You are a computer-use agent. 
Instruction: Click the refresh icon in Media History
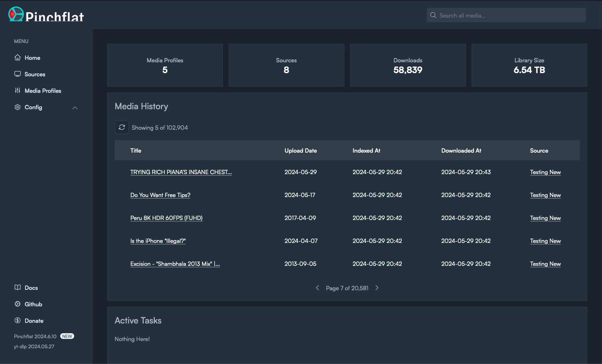tap(121, 127)
